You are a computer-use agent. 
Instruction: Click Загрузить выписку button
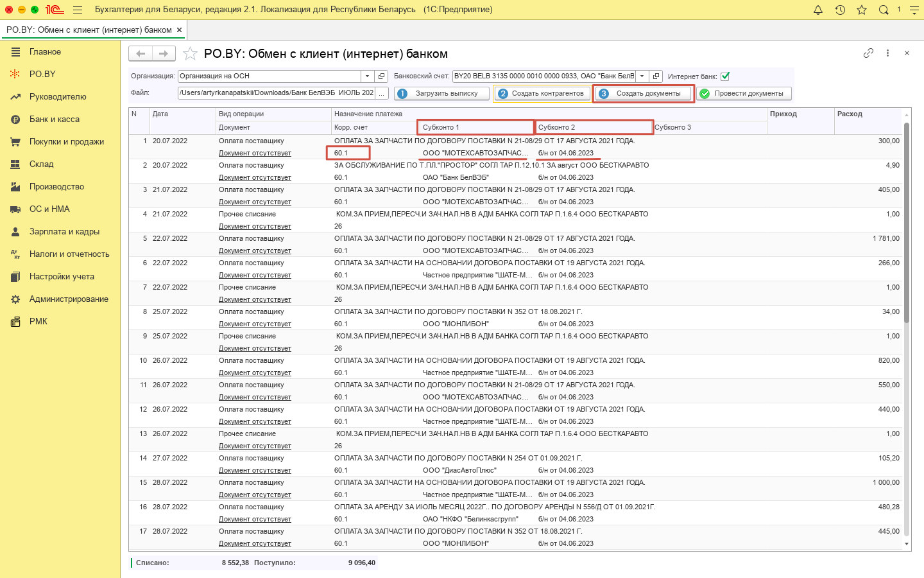coord(441,93)
